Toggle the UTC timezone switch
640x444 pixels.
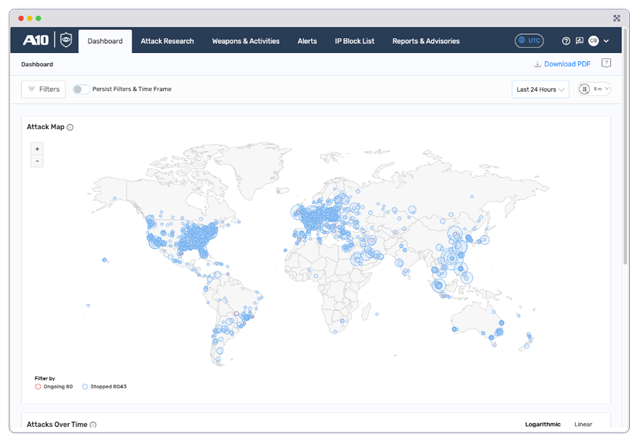point(529,41)
